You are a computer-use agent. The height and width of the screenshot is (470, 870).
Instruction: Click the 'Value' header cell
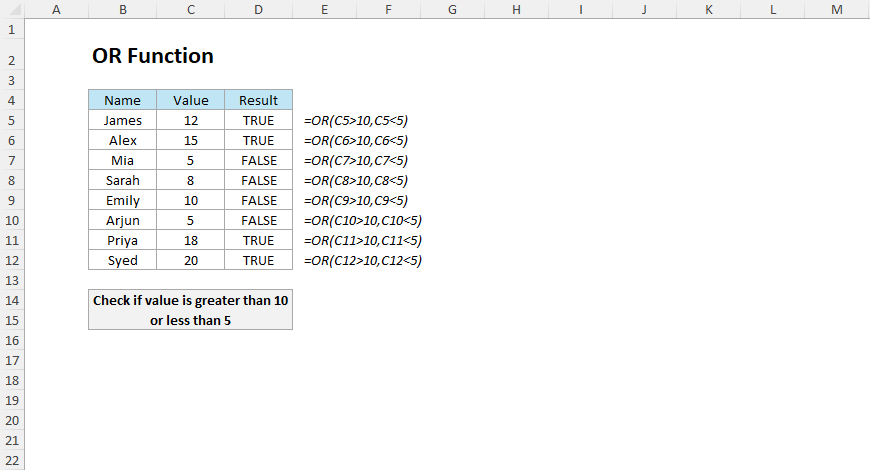pyautogui.click(x=191, y=100)
